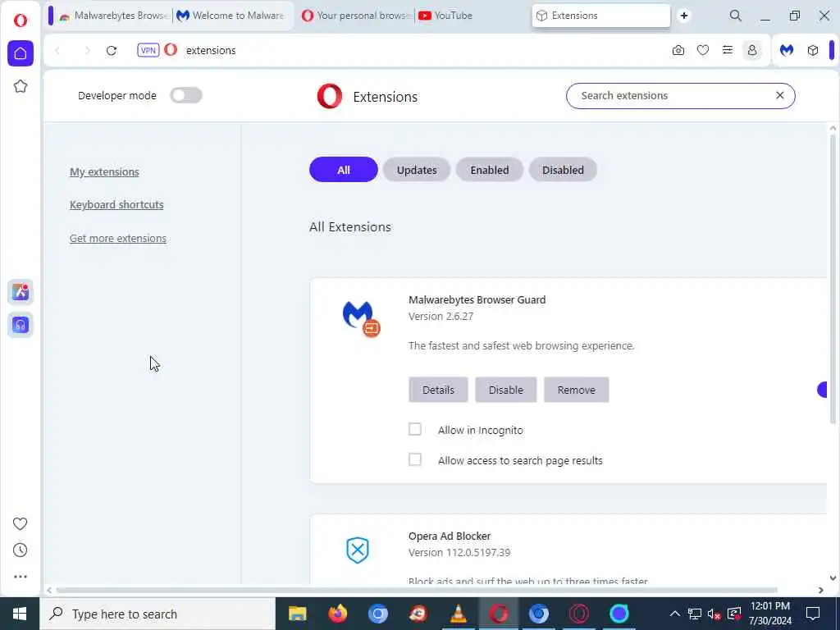This screenshot has height=630, width=840.
Task: Open the Windows notification center
Action: (x=813, y=614)
